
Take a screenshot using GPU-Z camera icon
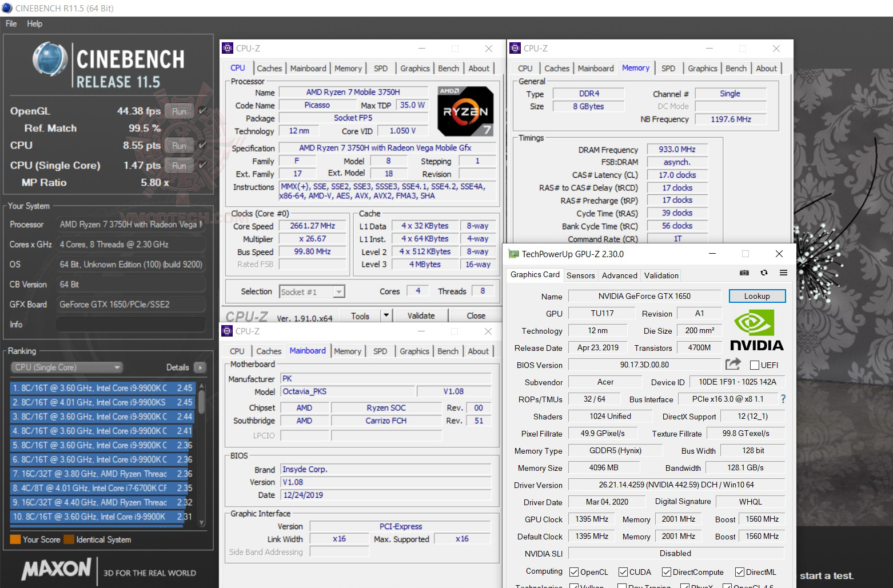[744, 273]
